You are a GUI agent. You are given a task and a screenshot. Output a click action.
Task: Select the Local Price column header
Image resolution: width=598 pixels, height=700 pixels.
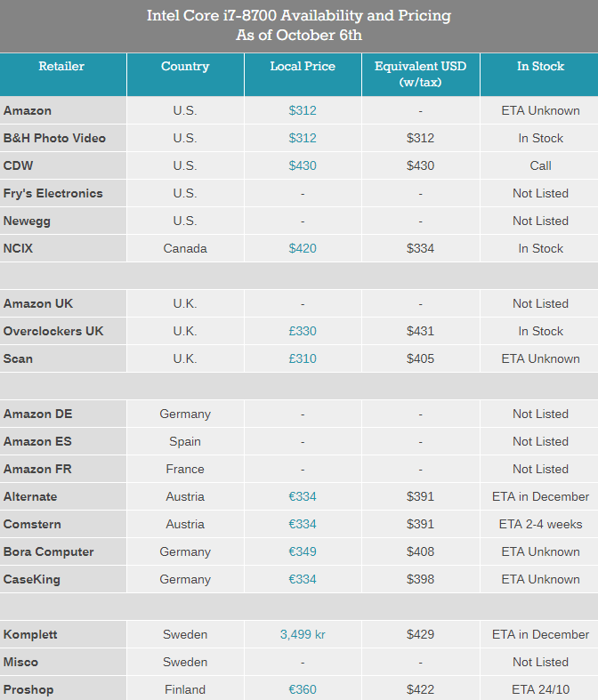(303, 75)
